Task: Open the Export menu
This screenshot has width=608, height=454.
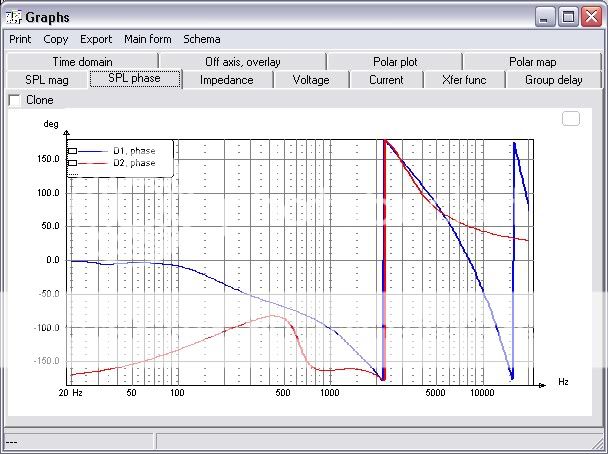Action: click(x=96, y=40)
